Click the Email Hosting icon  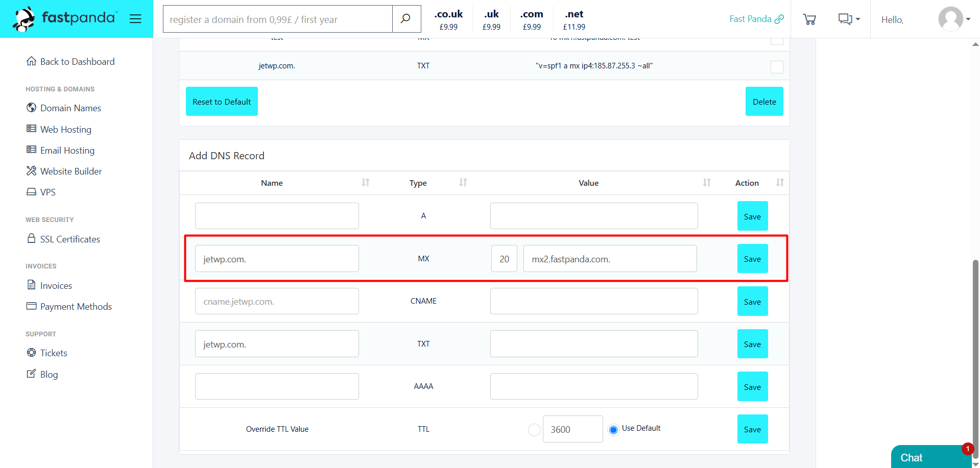point(31,150)
